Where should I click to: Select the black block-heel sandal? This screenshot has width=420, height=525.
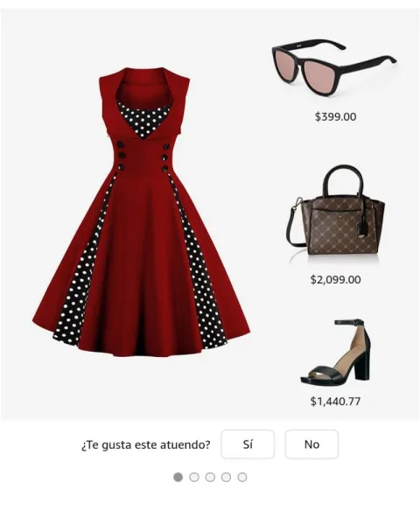tap(336, 352)
